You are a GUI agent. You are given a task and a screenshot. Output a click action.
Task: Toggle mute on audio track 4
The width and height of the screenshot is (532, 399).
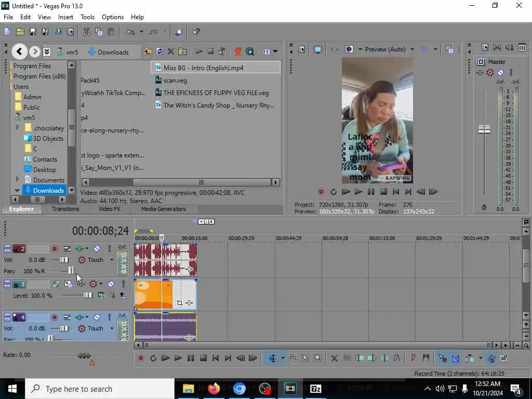(x=97, y=317)
